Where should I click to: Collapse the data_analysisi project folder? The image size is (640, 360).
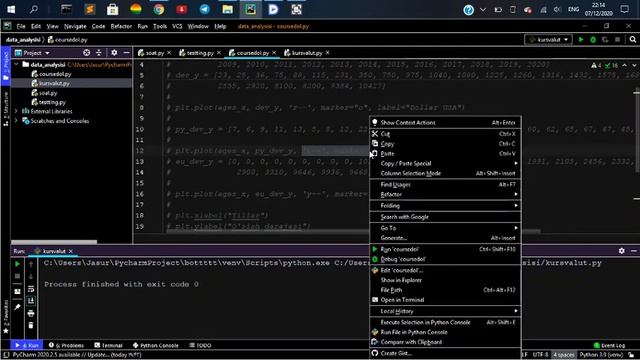click(x=16, y=64)
